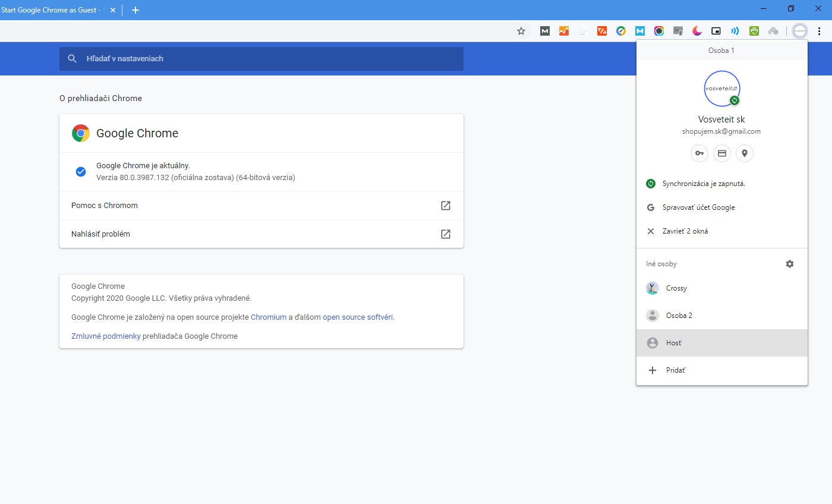Screen dimensions: 832x504
Task: Follow the Chromium link
Action: point(269,317)
